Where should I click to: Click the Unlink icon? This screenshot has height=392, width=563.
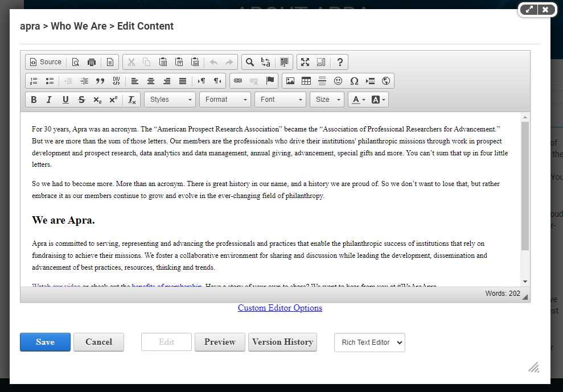(x=254, y=81)
